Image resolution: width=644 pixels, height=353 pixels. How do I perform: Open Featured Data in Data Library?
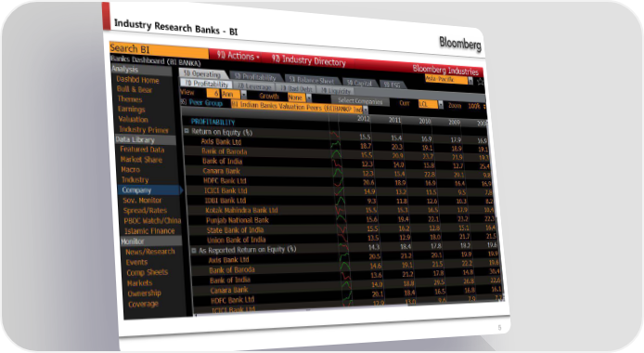point(142,150)
